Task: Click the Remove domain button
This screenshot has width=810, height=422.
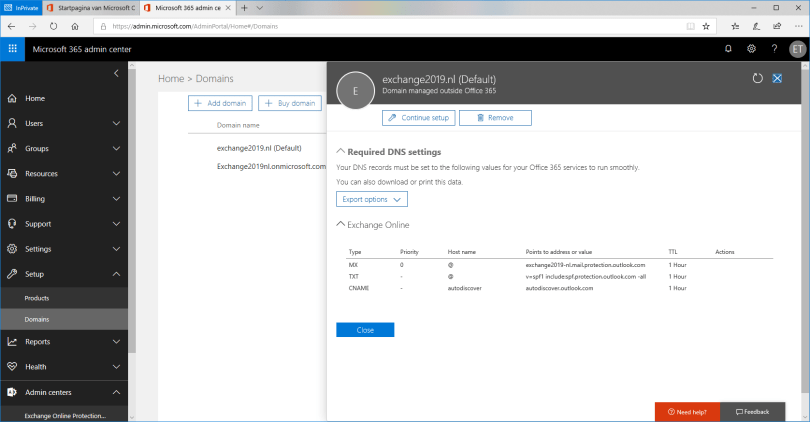Action: 495,118
